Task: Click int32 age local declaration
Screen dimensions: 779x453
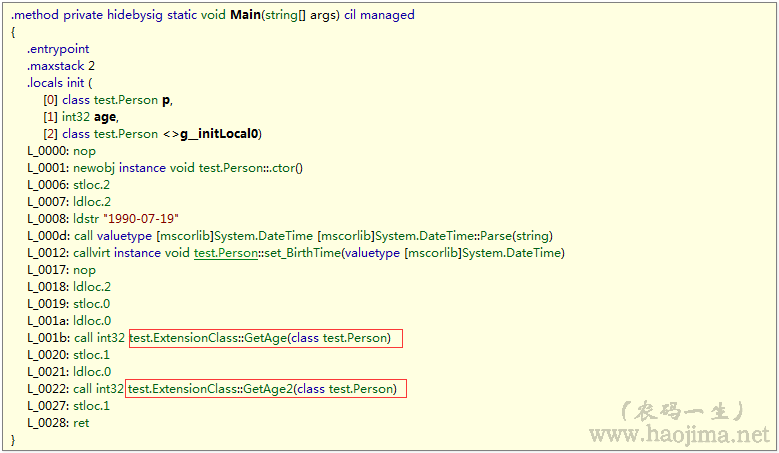Action: tap(81, 117)
